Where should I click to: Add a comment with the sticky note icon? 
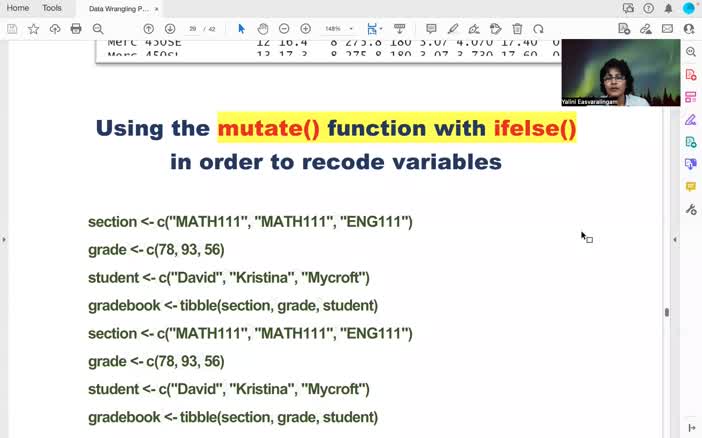[x=431, y=29]
